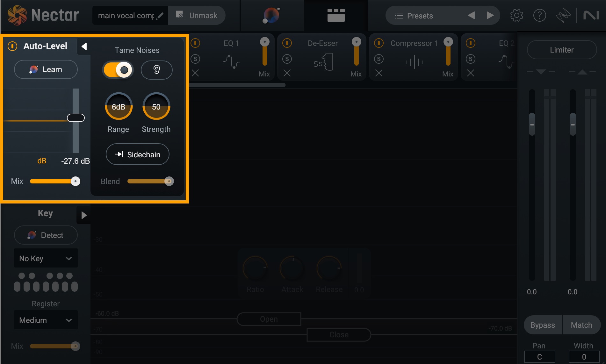Expand the Key advanced panel arrow
The height and width of the screenshot is (364, 606).
[x=84, y=215]
